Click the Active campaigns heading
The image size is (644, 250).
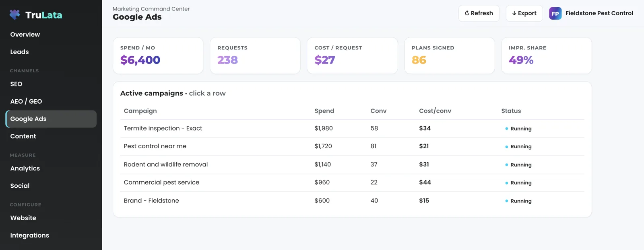152,93
